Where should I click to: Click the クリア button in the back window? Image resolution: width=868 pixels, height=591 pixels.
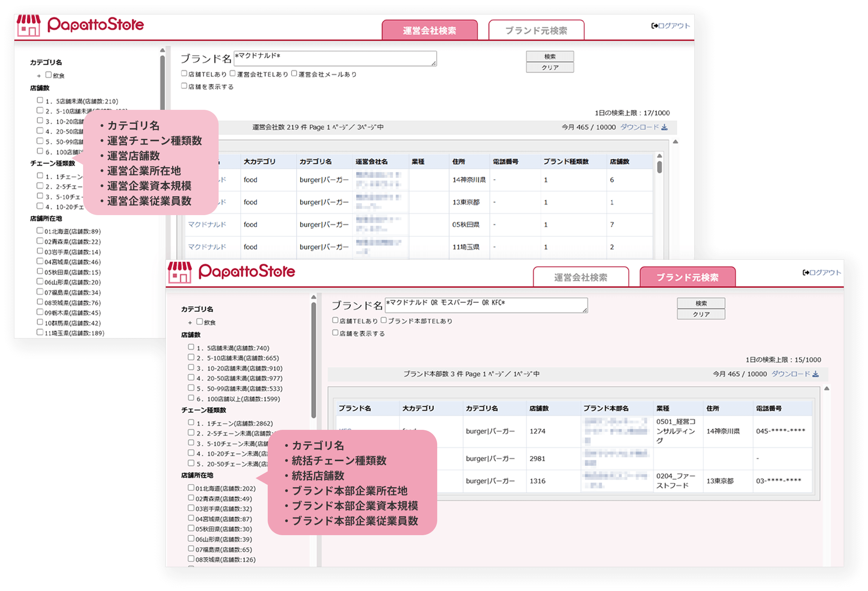(x=550, y=68)
